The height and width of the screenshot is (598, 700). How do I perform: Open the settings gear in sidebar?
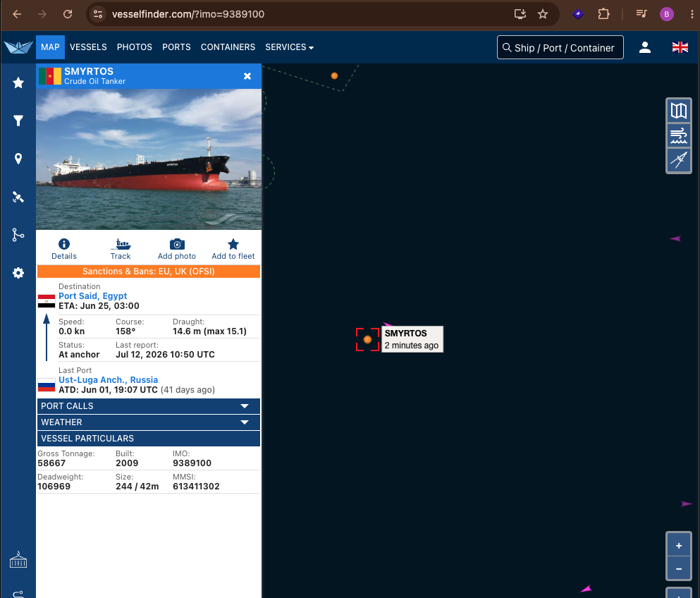tap(18, 273)
